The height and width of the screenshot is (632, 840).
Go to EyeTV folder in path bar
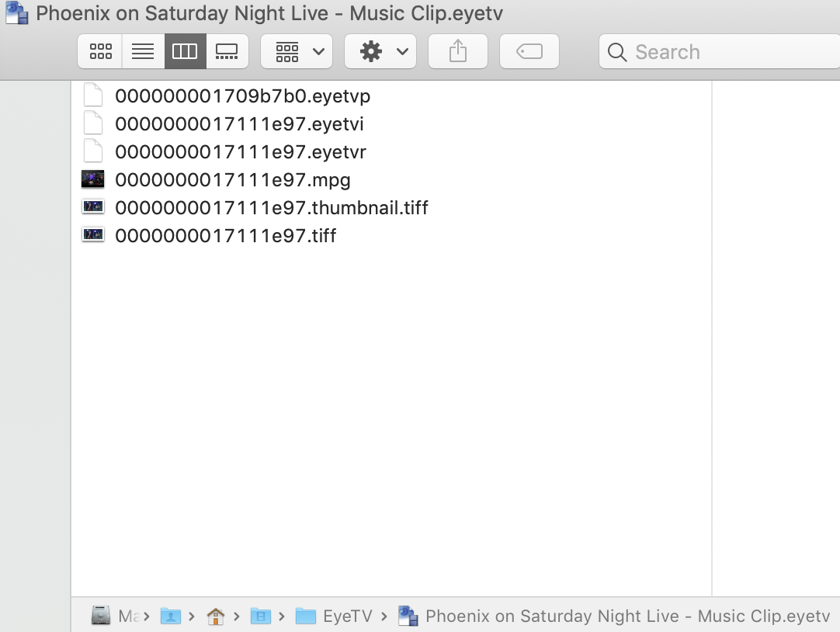point(334,616)
